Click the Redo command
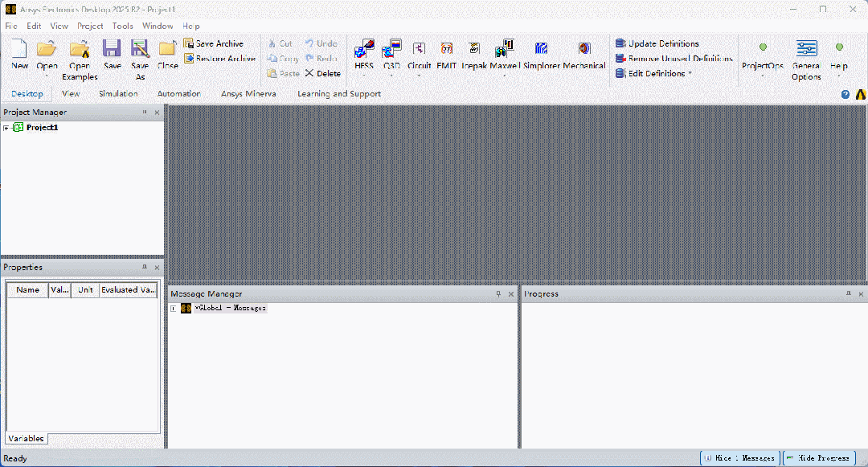The height and width of the screenshot is (467, 868). click(x=321, y=58)
